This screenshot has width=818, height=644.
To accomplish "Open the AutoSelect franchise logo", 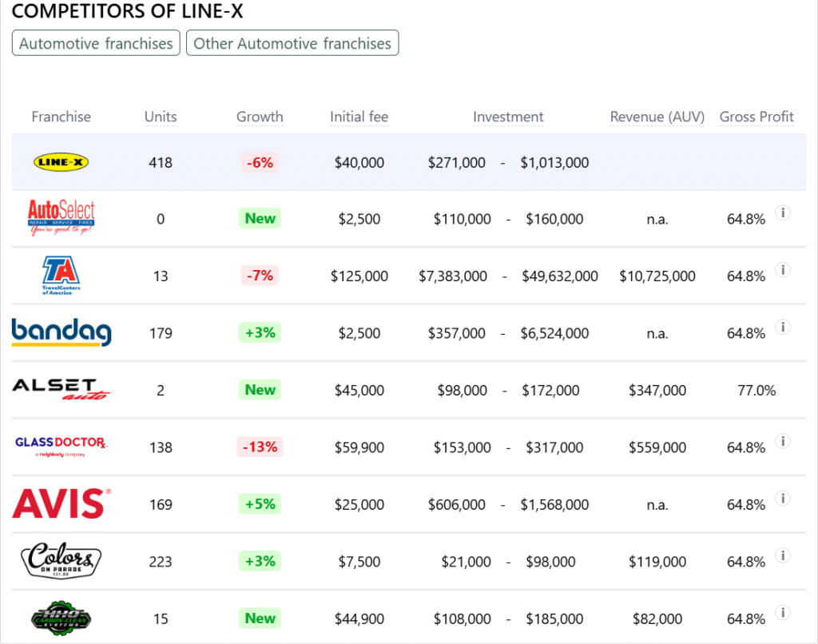I will (61, 218).
